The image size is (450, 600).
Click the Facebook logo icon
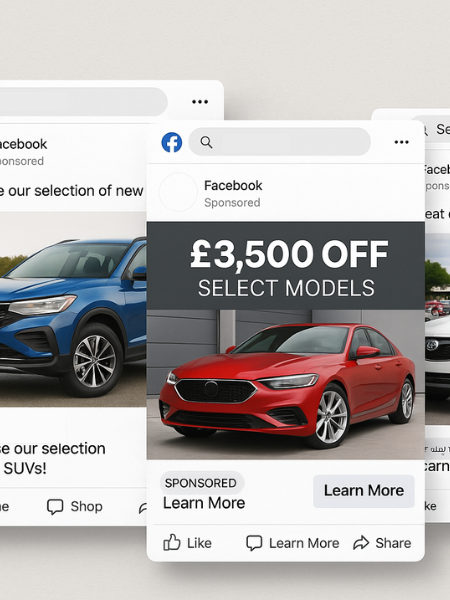(171, 142)
